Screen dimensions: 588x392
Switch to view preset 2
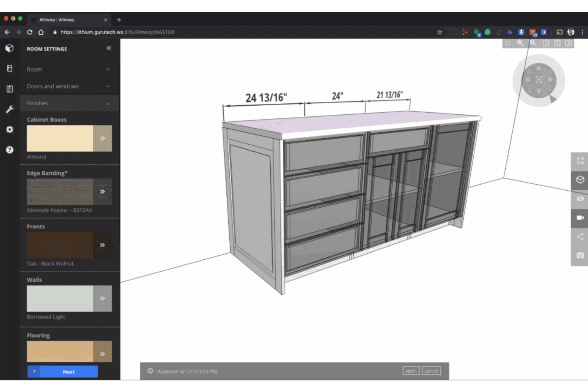click(557, 43)
